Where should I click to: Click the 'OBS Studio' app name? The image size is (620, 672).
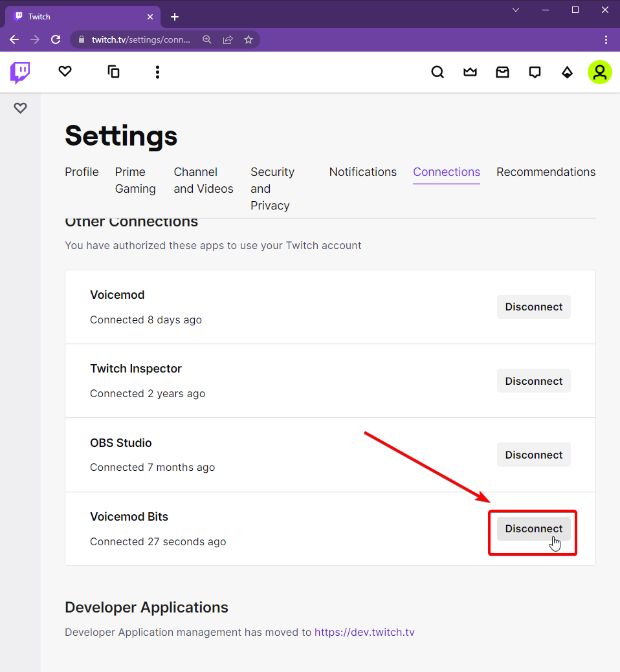tap(121, 442)
